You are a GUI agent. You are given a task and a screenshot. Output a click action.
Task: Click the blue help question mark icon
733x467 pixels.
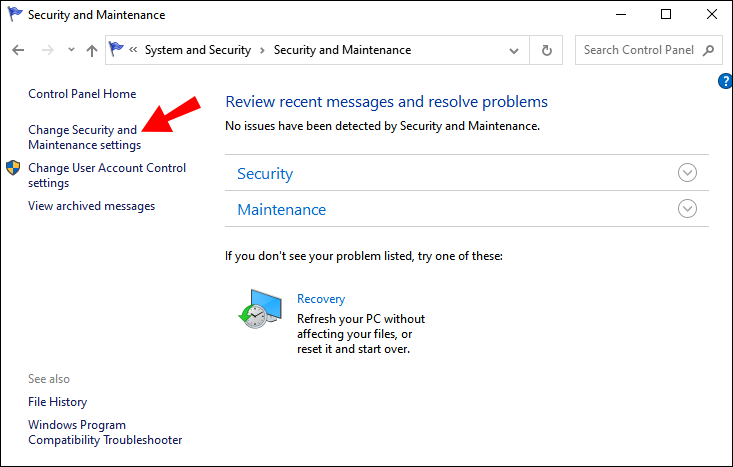[725, 82]
